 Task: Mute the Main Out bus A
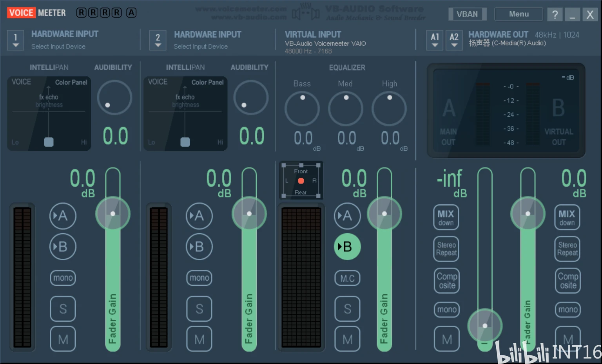coord(447,339)
